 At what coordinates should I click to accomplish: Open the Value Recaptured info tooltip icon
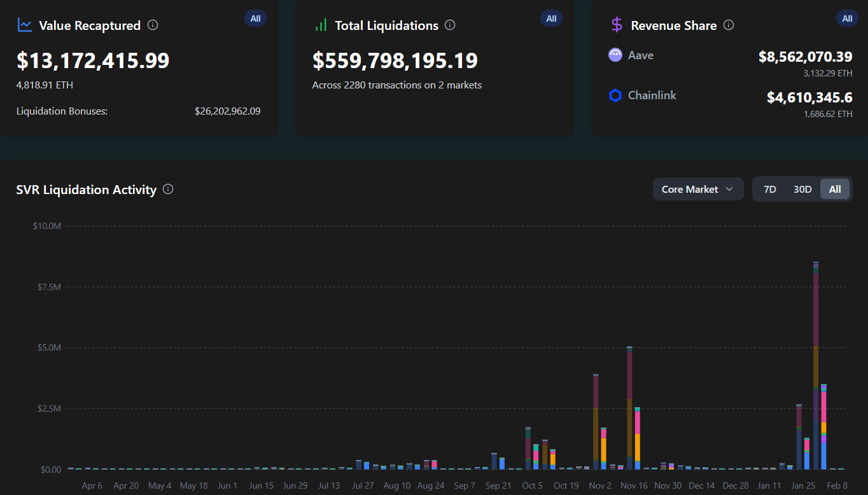(x=152, y=25)
